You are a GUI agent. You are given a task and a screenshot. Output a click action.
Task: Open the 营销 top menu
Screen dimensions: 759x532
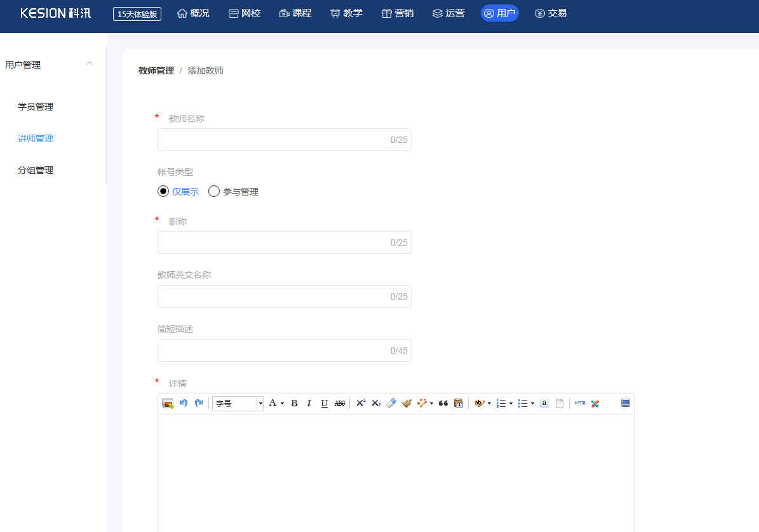point(397,13)
